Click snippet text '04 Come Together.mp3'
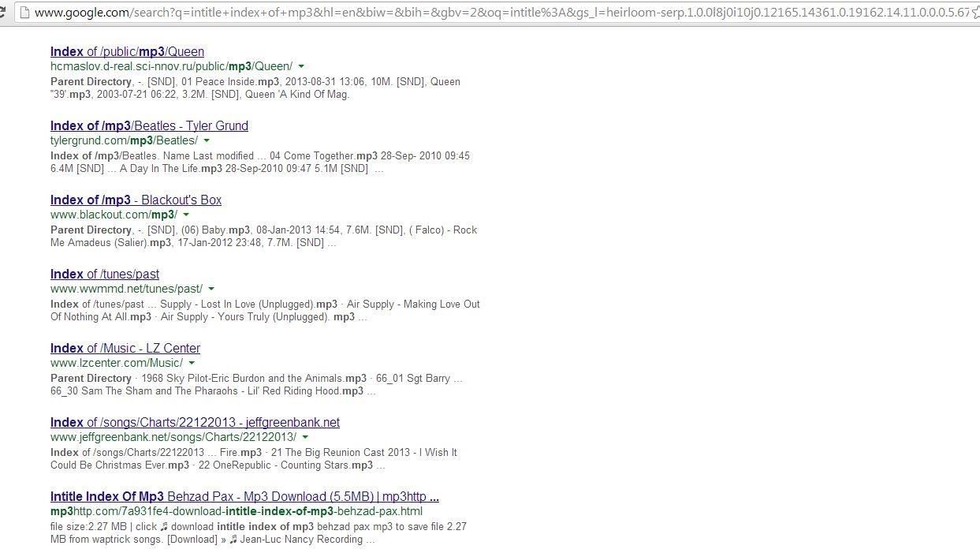The height and width of the screenshot is (553, 980). click(322, 156)
